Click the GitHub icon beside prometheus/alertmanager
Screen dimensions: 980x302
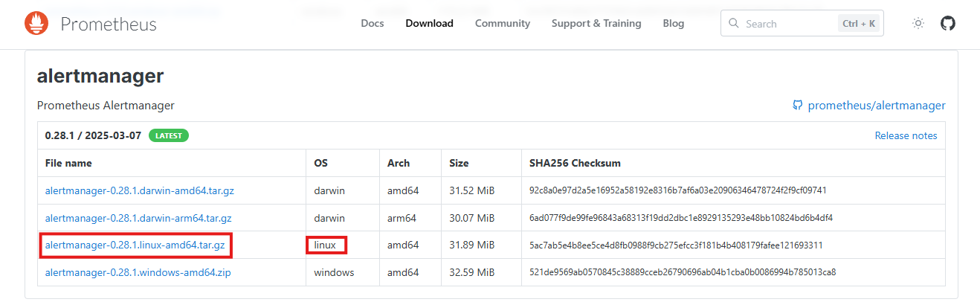pyautogui.click(x=798, y=106)
